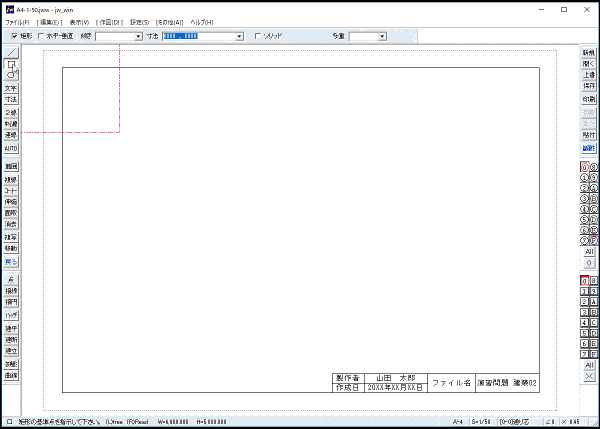
Task: Click the 上書 overwrite save button
Action: pyautogui.click(x=589, y=75)
